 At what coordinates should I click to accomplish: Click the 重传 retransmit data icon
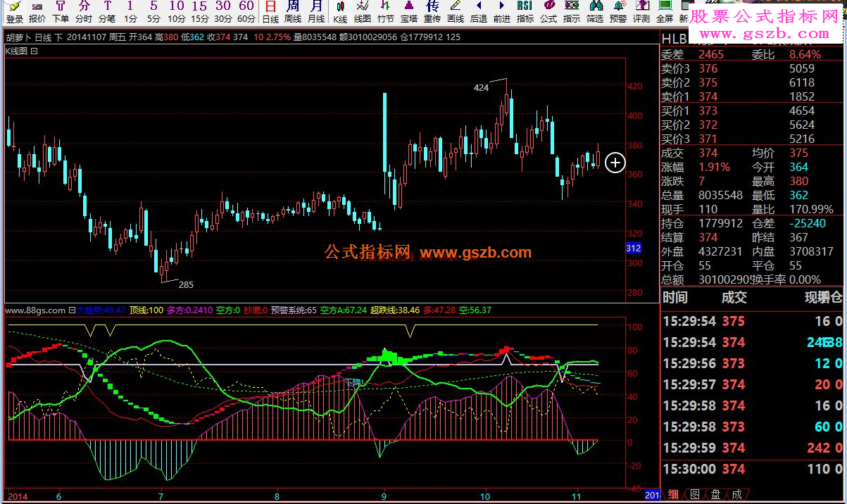pyautogui.click(x=432, y=12)
